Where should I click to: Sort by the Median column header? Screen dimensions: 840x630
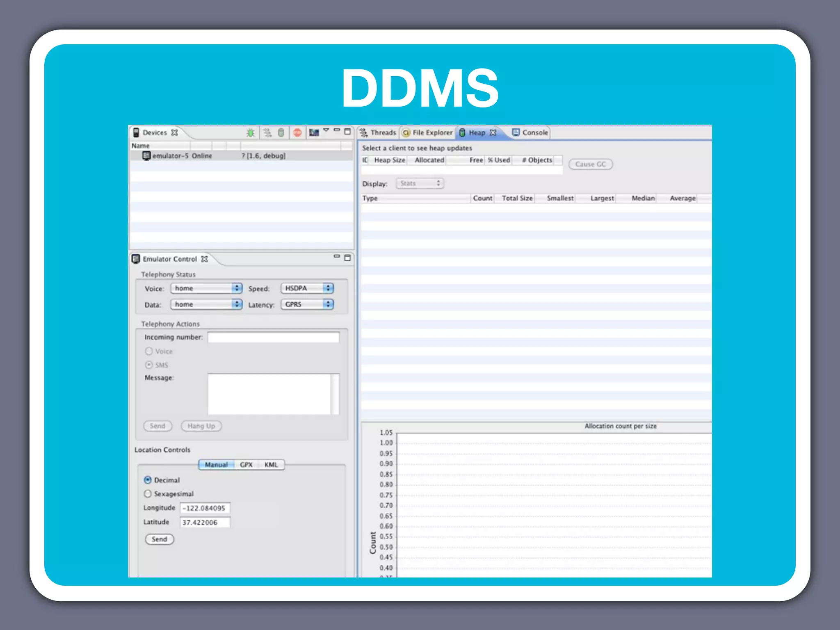[636, 198]
